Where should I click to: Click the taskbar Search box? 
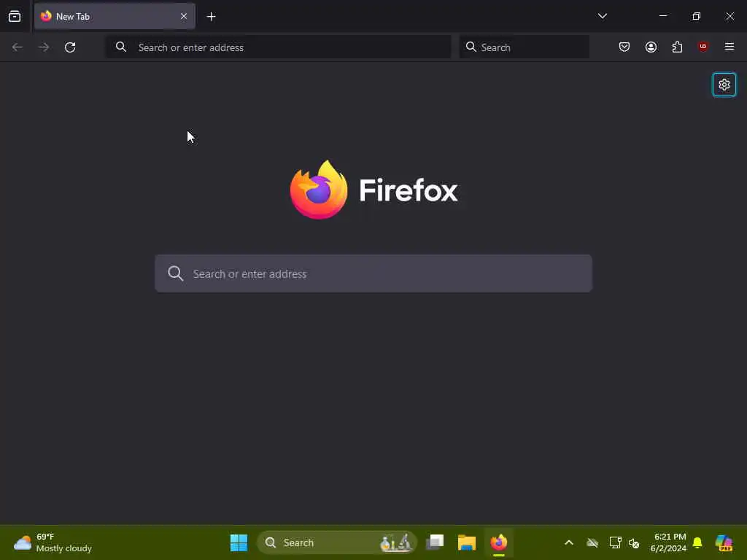337,542
